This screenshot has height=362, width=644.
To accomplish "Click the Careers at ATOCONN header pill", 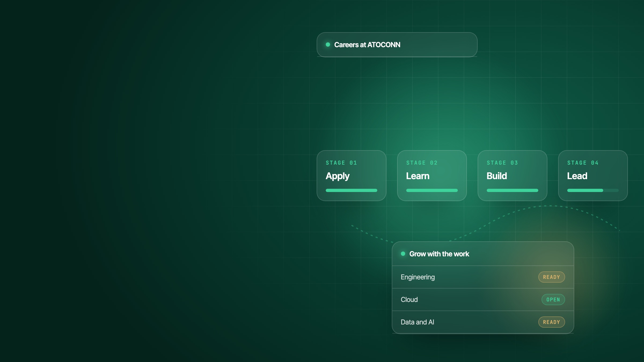I will click(x=397, y=45).
